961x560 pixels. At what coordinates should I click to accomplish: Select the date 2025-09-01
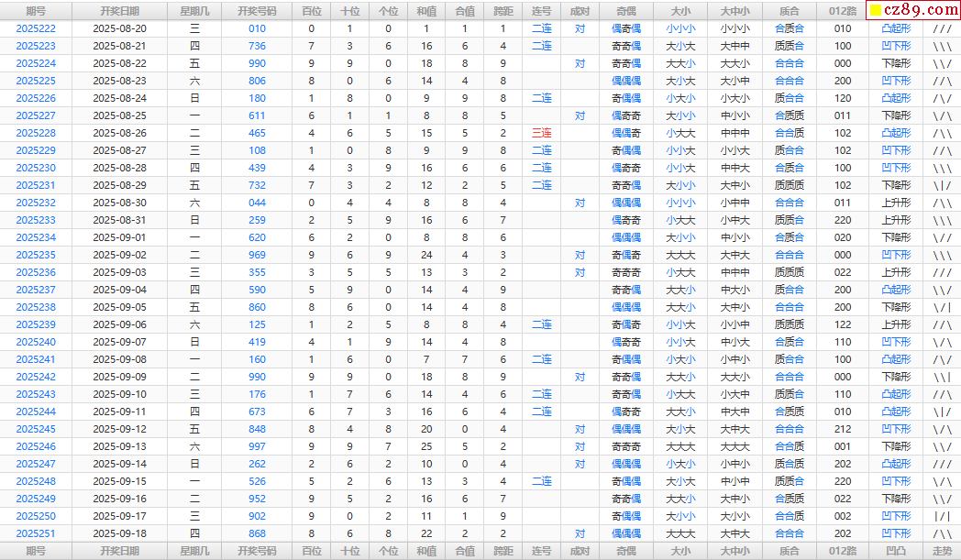pos(119,237)
